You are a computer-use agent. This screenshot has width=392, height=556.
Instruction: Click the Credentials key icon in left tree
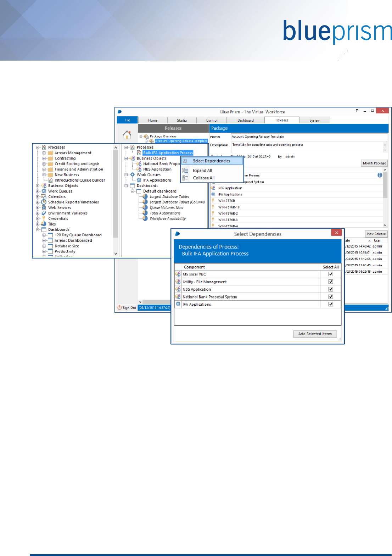[x=44, y=218]
